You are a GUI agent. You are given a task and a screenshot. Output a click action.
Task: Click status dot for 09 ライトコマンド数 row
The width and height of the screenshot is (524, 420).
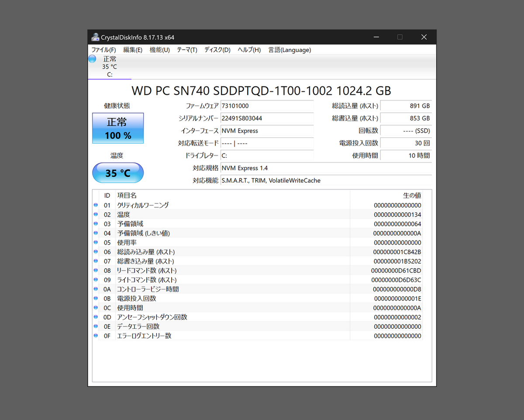coord(96,280)
